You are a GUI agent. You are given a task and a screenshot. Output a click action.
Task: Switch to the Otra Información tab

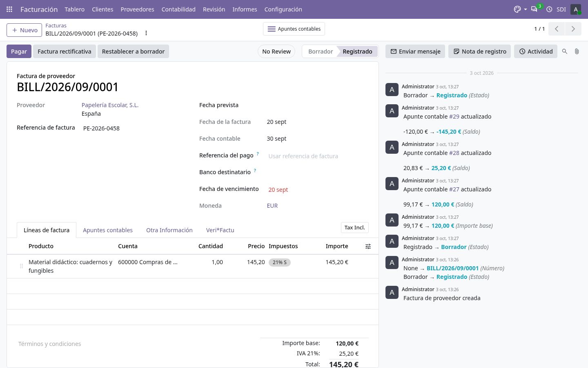169,230
